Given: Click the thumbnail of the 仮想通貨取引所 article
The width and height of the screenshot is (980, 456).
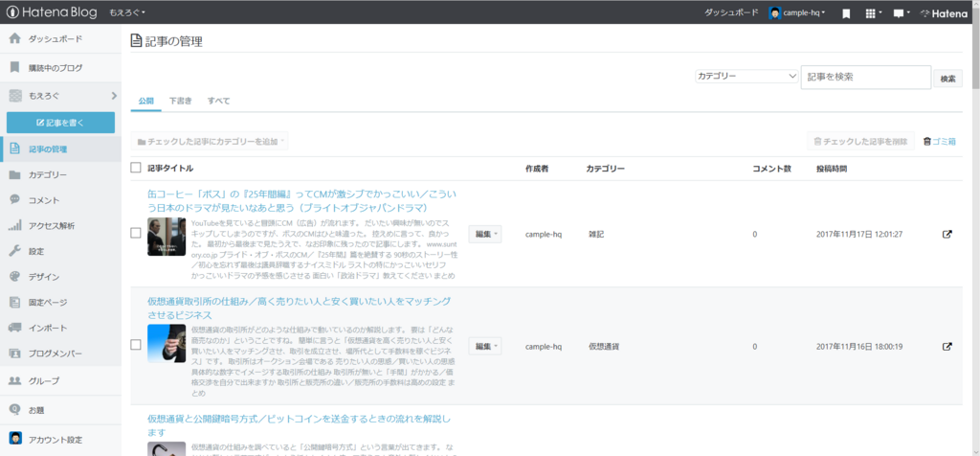Looking at the screenshot, I should point(167,343).
